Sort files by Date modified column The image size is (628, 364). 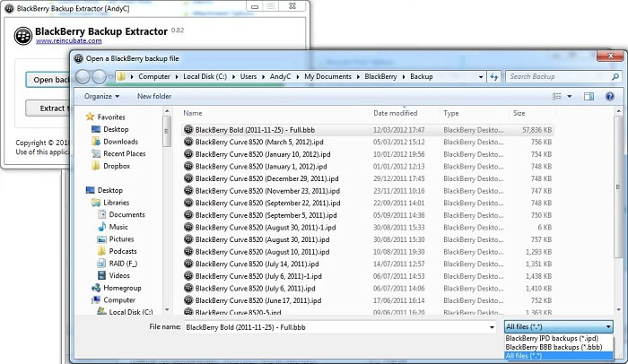tap(396, 113)
